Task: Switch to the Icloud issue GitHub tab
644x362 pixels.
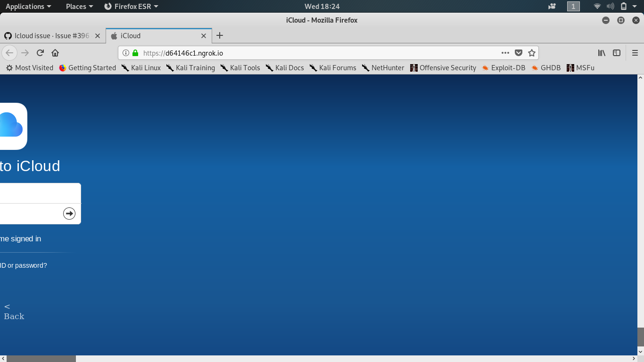Action: tap(52, 36)
